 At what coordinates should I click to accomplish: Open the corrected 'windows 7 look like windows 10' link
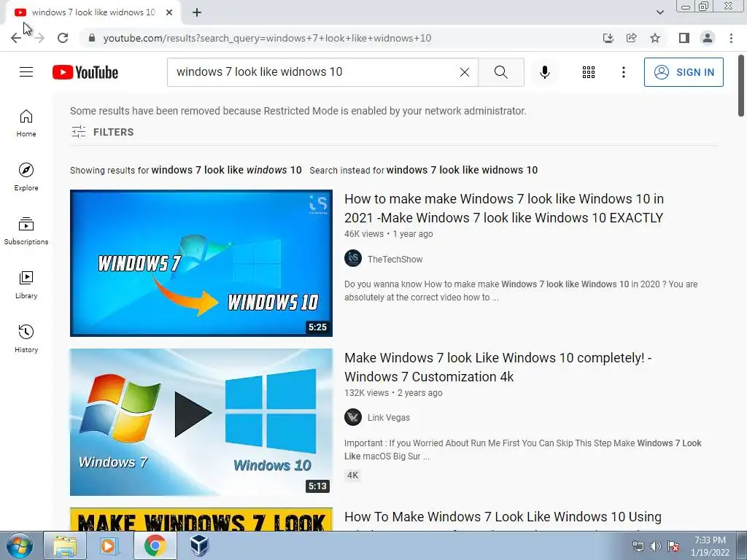[226, 170]
